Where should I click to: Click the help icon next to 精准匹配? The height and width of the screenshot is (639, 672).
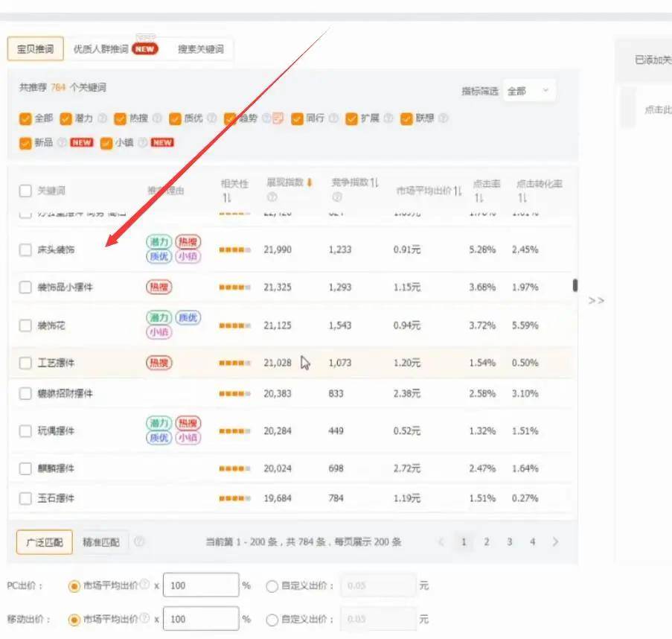[139, 542]
